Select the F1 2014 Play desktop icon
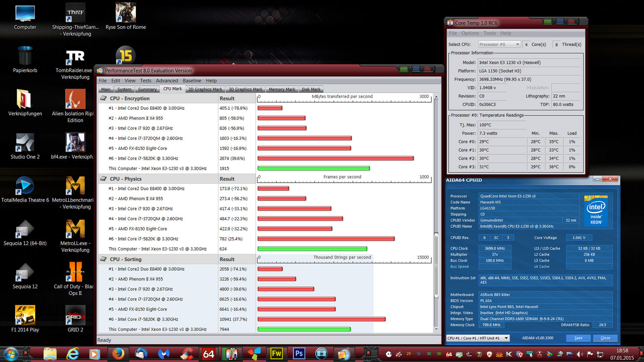Screen dimensions: 644x362 (x=25, y=319)
